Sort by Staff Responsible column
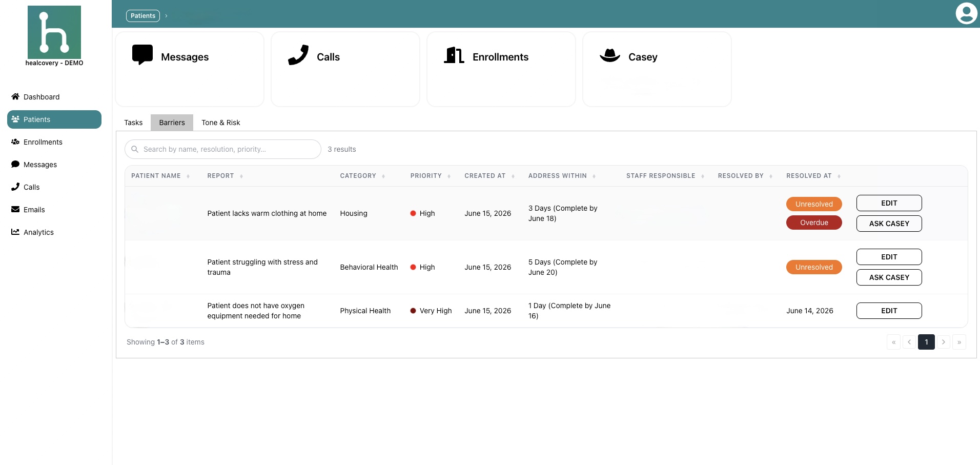 pyautogui.click(x=665, y=176)
